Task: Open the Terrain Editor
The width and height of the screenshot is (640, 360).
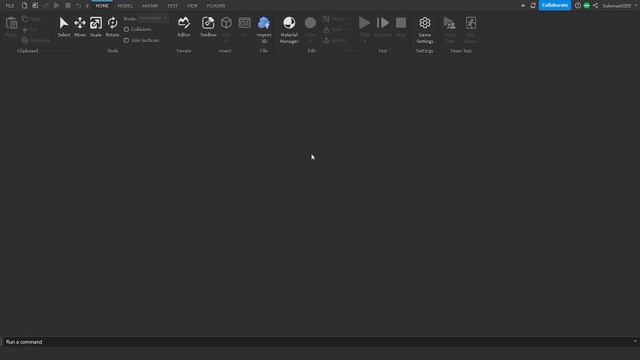Action: point(184,27)
